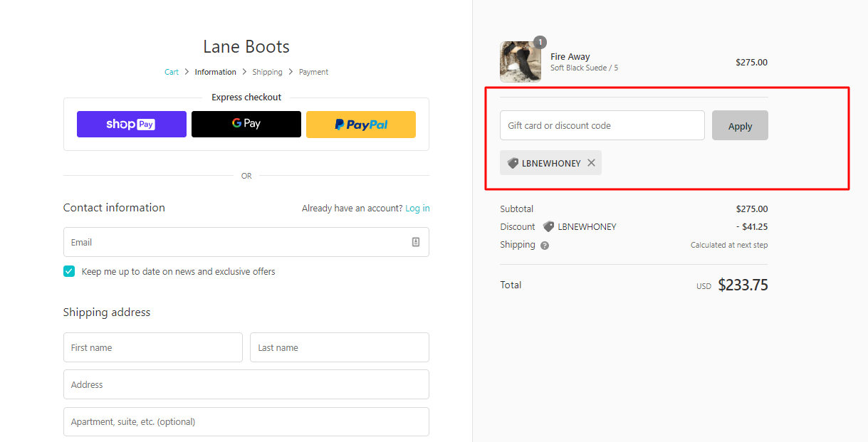Click the Soft Black Suede / 5 variant text

[585, 68]
